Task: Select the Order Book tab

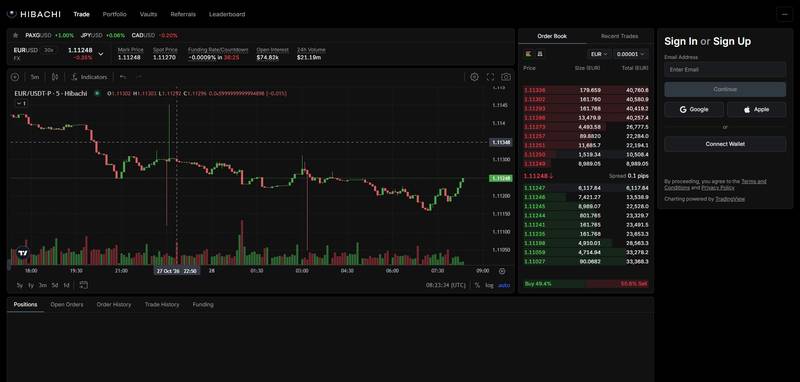Action: coord(552,36)
